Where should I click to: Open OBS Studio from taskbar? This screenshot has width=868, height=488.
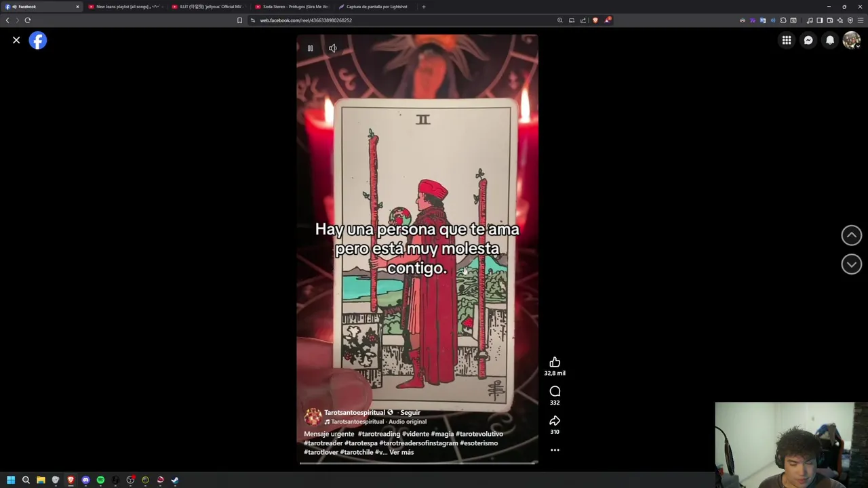(x=130, y=480)
